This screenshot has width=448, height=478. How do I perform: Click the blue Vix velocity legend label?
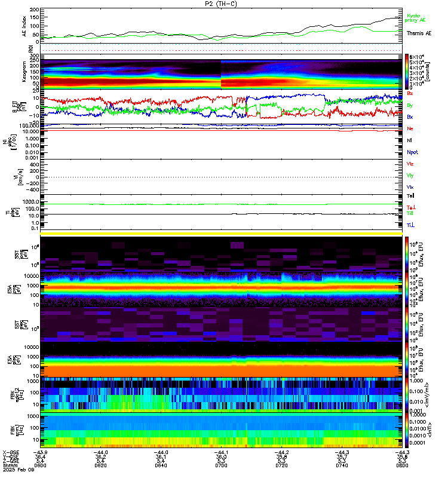410,187
